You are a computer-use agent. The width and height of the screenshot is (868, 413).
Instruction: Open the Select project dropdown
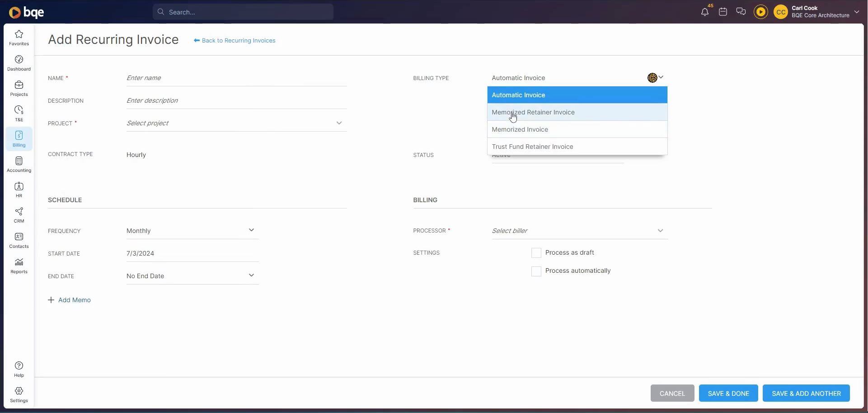pos(236,123)
